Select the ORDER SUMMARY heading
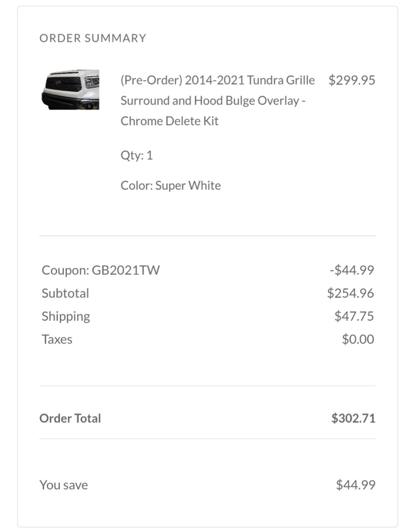413x532 pixels. 93,38
